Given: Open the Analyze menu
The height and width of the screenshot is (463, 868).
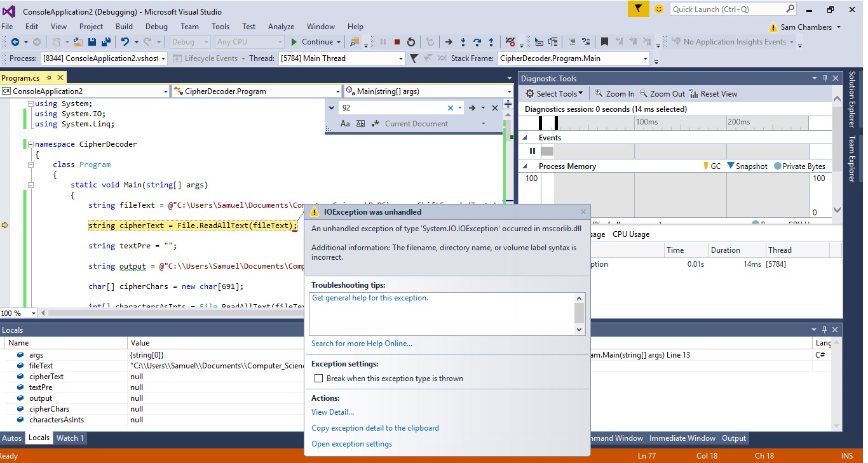Looking at the screenshot, I should click(x=281, y=27).
